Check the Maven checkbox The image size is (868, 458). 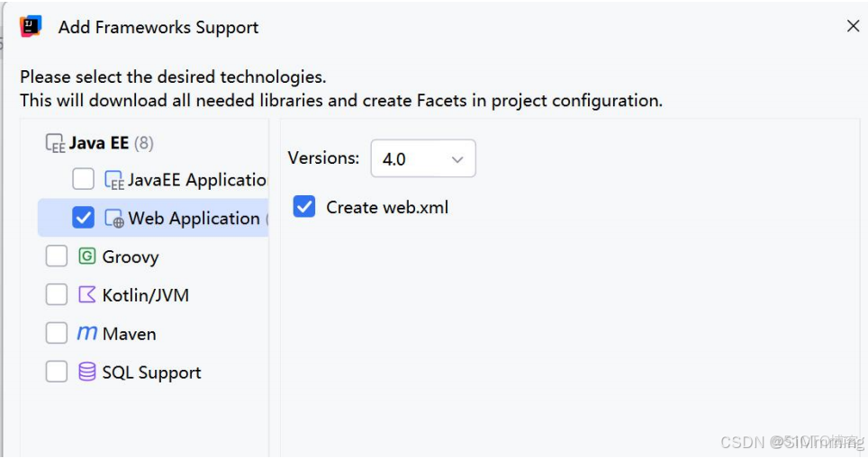(x=57, y=334)
